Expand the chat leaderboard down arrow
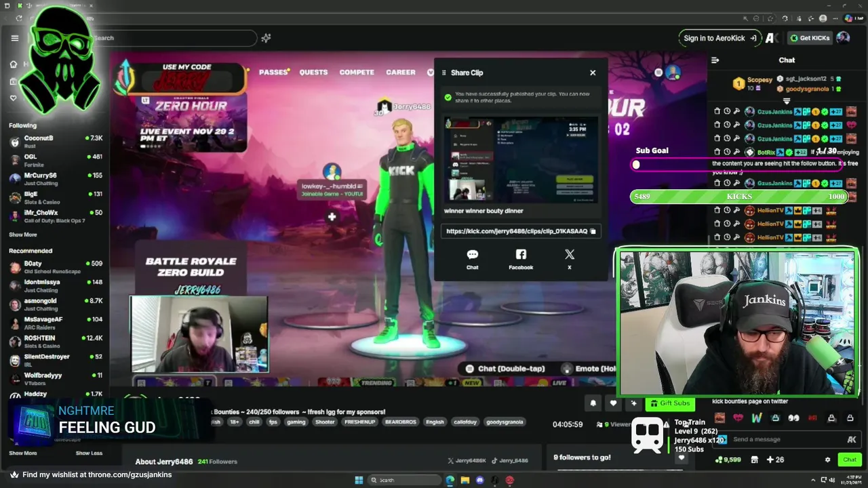 pyautogui.click(x=787, y=101)
